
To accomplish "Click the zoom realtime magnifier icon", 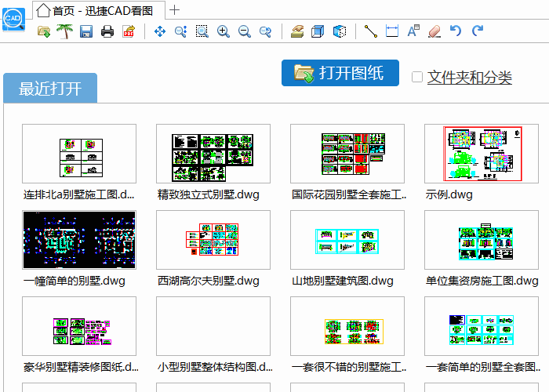I will coord(180,31).
